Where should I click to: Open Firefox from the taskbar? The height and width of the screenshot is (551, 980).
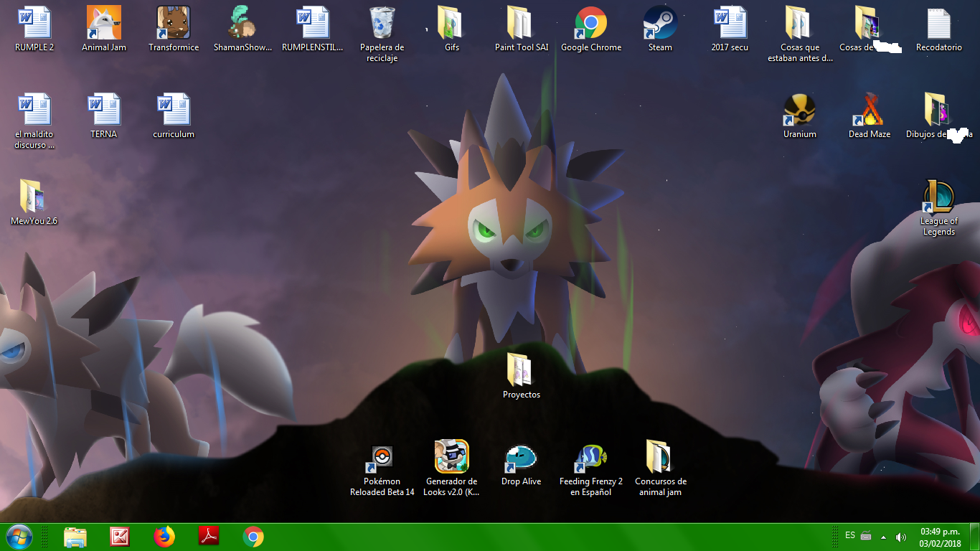click(164, 537)
